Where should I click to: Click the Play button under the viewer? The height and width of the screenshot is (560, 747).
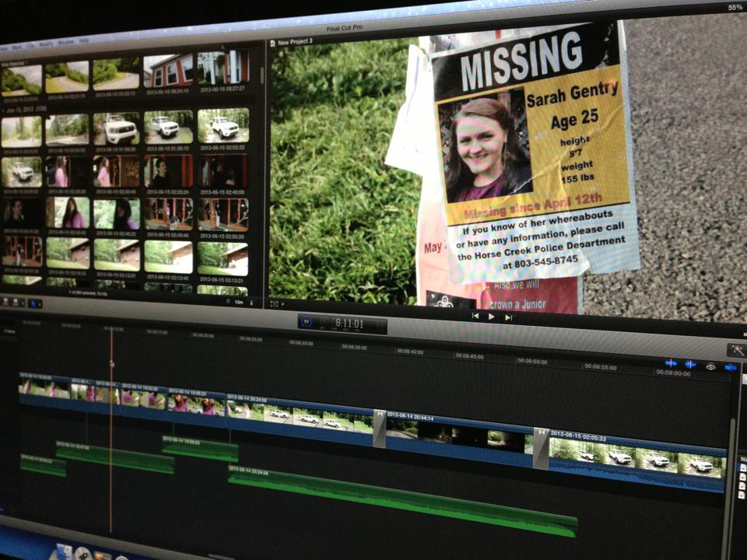pyautogui.click(x=491, y=317)
